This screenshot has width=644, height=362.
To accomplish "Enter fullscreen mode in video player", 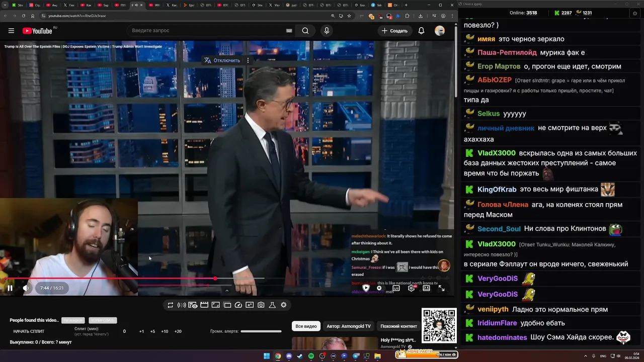I will tap(441, 288).
